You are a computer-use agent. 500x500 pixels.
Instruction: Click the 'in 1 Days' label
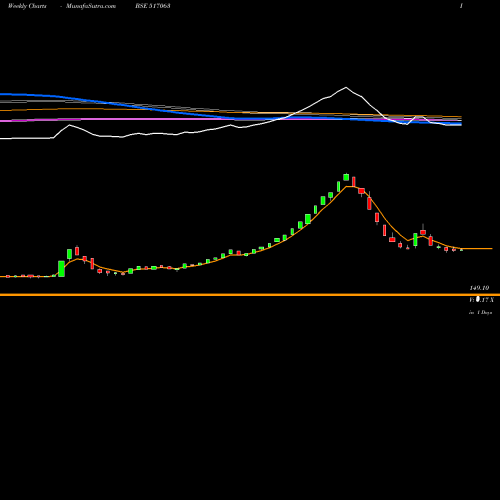point(481,313)
